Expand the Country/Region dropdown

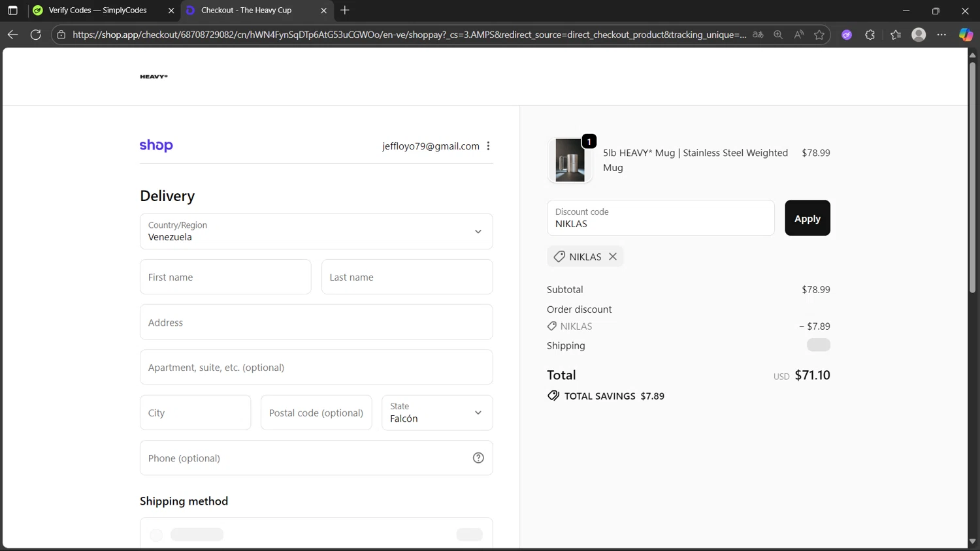coord(316,231)
